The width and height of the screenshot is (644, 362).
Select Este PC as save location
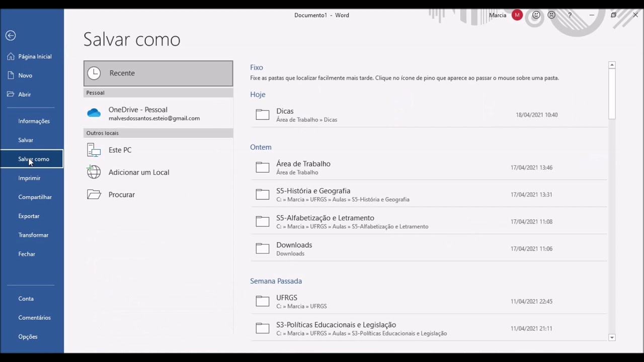(x=158, y=150)
